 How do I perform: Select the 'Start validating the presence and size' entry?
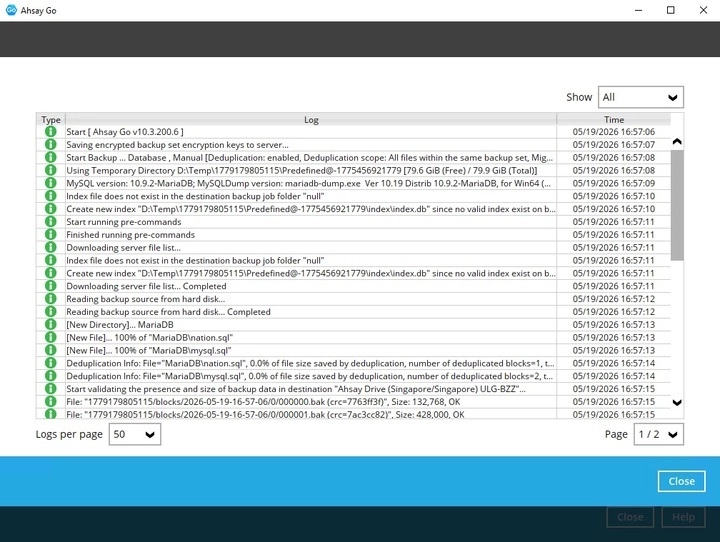[x=311, y=389]
